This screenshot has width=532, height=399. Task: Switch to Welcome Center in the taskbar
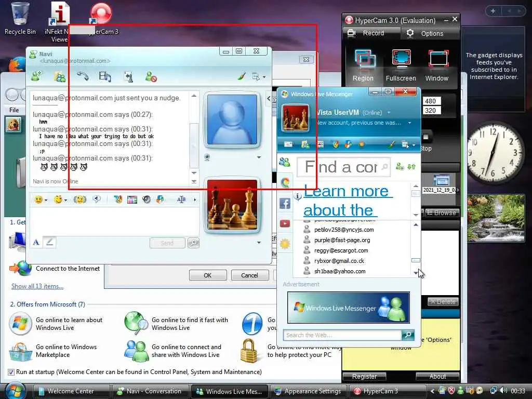tap(71, 391)
